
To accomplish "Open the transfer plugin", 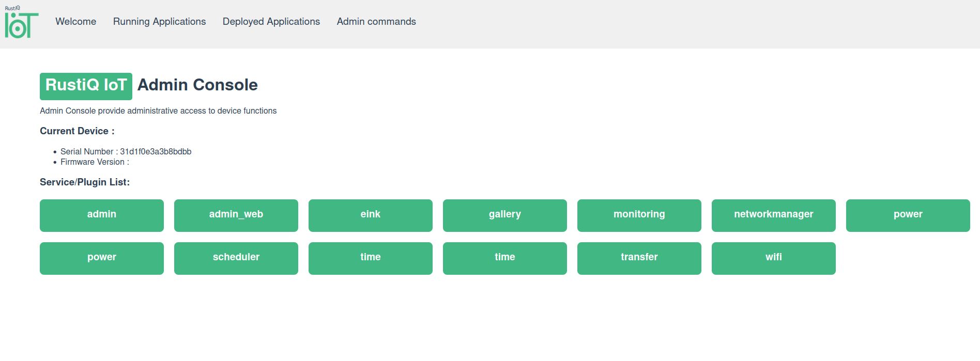I will (x=639, y=258).
